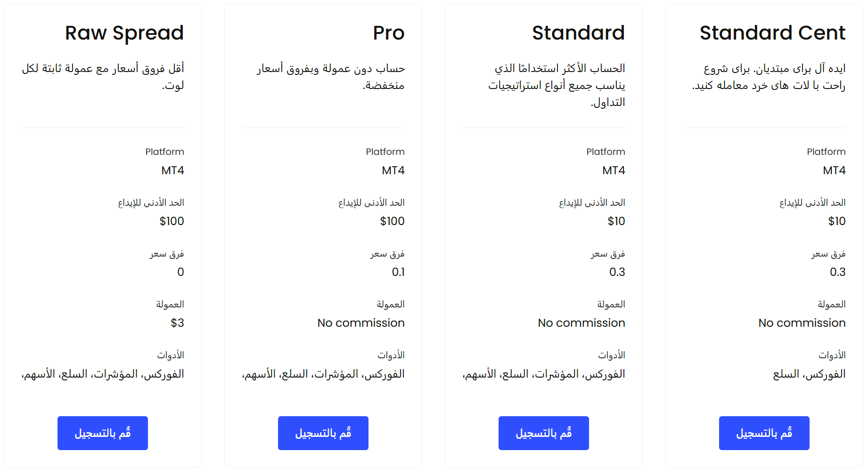Image resolution: width=868 pixels, height=476 pixels.
Task: Select the Raw Spread card title
Action: tap(124, 33)
